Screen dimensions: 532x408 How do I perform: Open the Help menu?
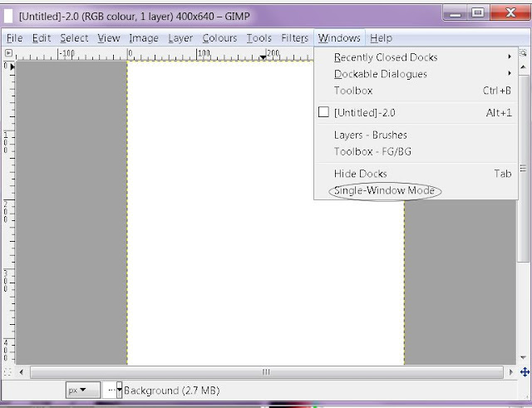click(381, 38)
